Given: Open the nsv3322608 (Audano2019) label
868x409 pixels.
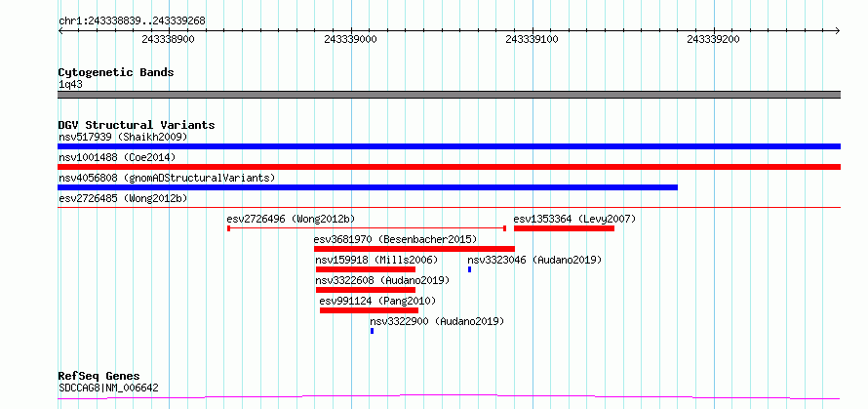Looking at the screenshot, I should point(382,280).
